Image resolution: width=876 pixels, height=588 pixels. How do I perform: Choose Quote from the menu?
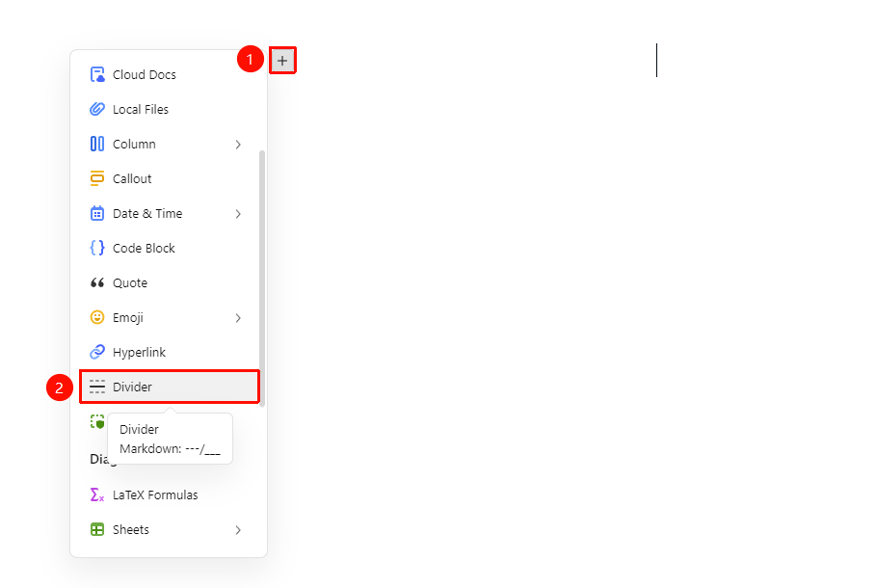[x=169, y=282]
